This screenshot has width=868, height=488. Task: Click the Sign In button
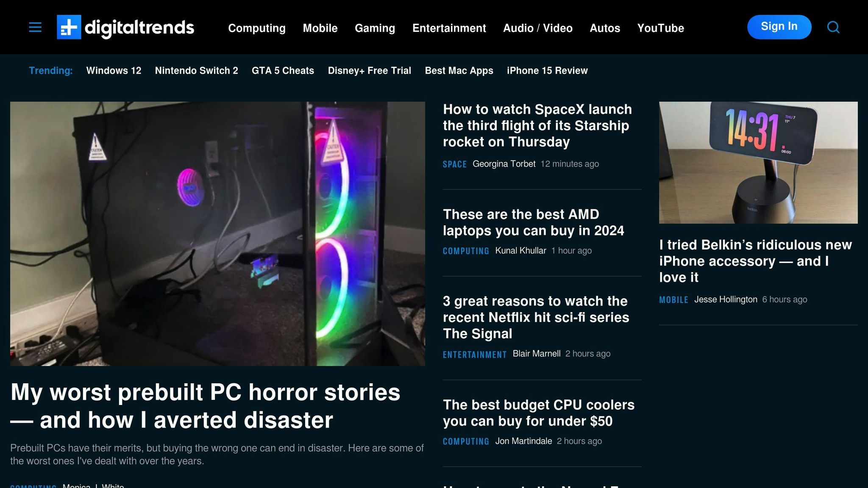pos(779,27)
